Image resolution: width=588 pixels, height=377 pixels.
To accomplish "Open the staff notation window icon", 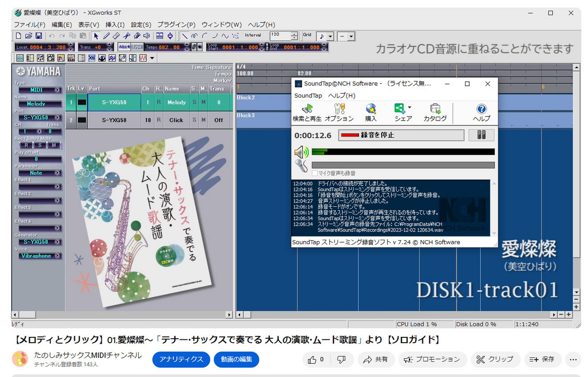I will point(40,57).
